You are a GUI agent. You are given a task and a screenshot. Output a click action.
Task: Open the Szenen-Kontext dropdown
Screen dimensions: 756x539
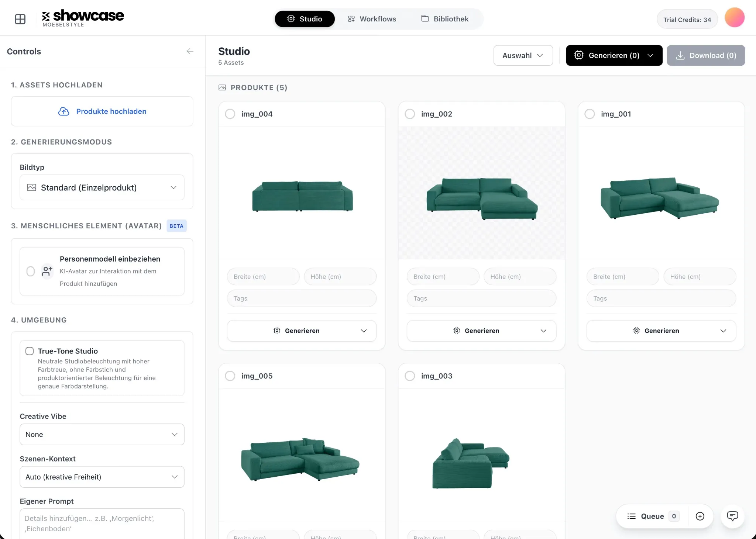[x=102, y=477]
